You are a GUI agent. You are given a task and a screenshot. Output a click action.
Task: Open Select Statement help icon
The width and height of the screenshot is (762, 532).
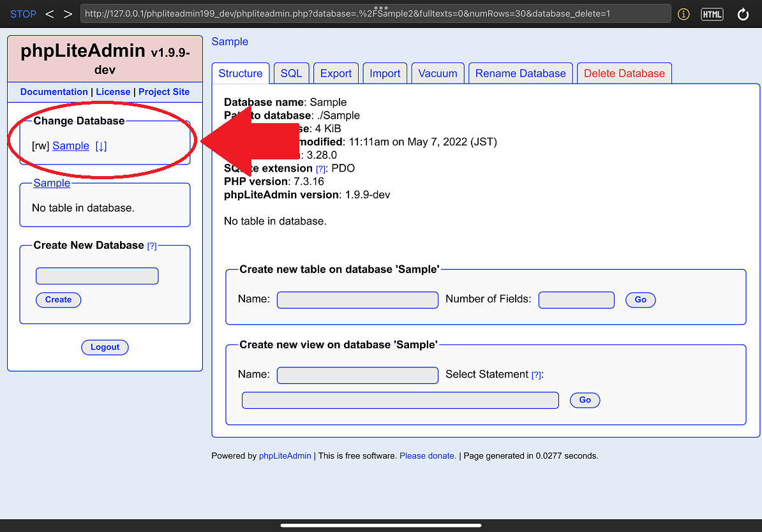coord(536,375)
